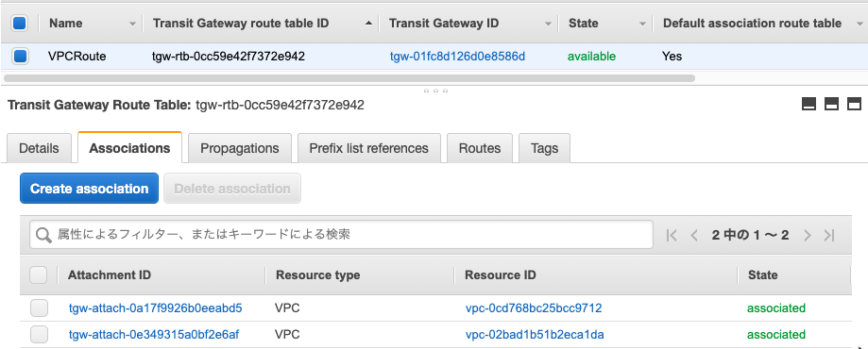The image size is (868, 349).
Task: Open the State column dropdown arrow
Action: [642, 24]
